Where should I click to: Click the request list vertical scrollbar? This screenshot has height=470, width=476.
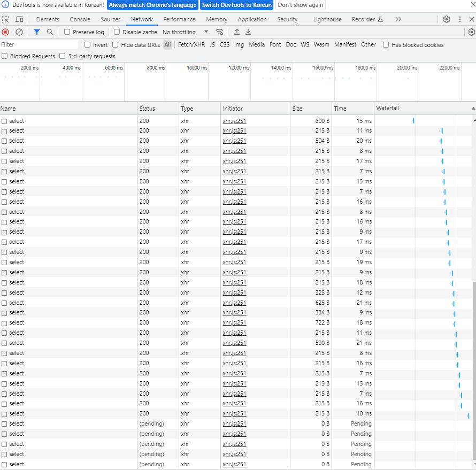click(474, 370)
